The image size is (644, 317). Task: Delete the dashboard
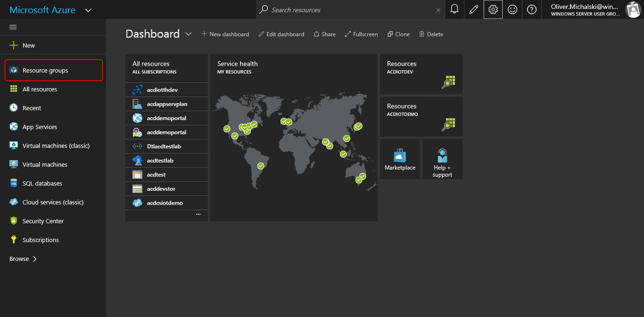[x=431, y=34]
